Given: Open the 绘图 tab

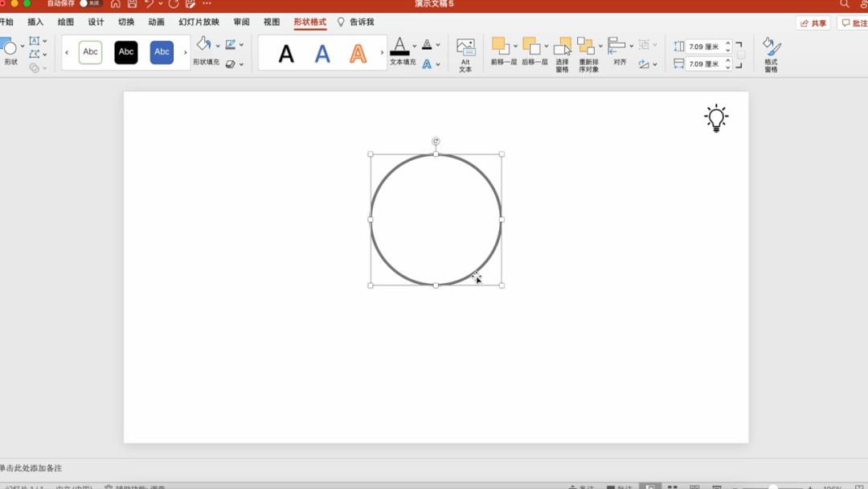Looking at the screenshot, I should pyautogui.click(x=65, y=23).
